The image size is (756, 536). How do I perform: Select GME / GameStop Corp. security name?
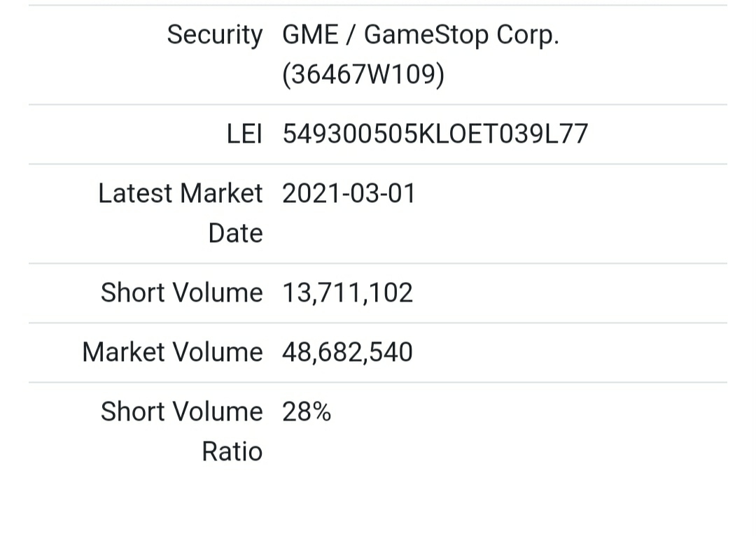(x=421, y=35)
